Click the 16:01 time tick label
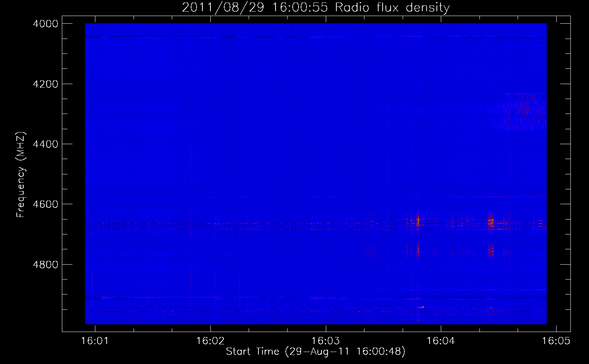This screenshot has width=589, height=364. [95, 341]
